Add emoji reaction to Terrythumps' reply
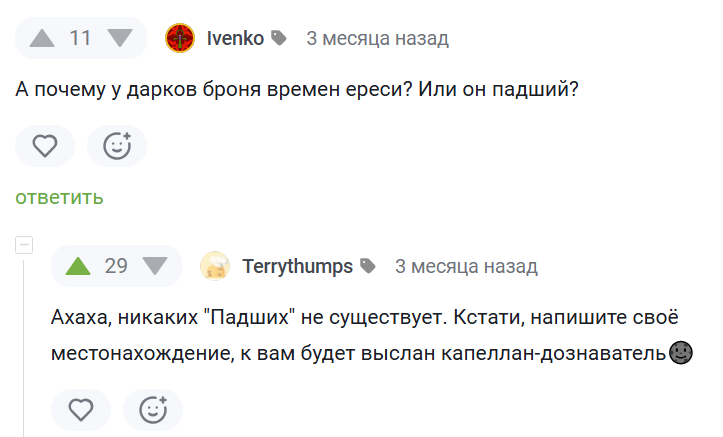 pos(153,409)
